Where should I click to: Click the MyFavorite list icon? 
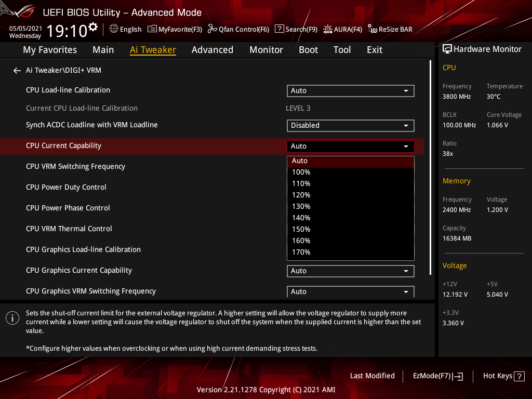point(152,29)
